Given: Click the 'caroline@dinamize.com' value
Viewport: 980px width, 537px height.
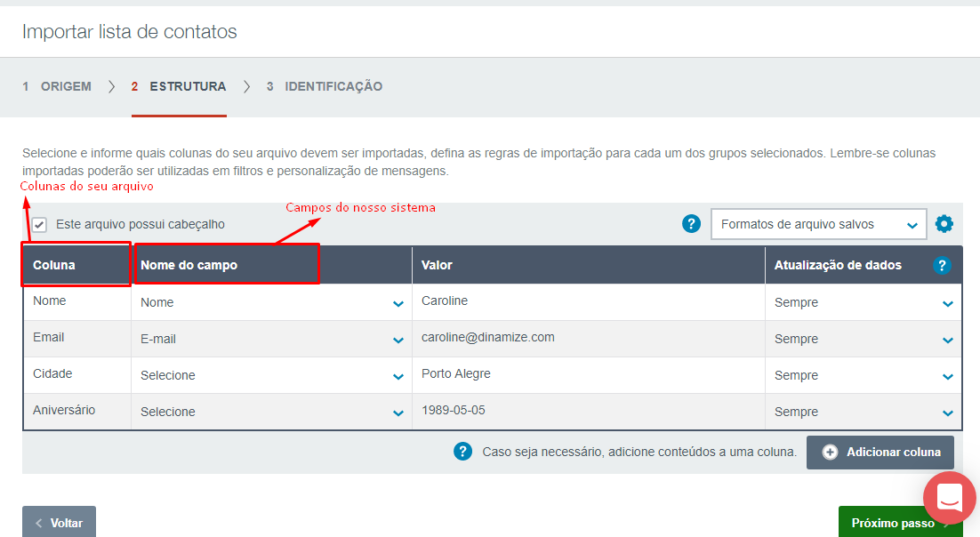Looking at the screenshot, I should (x=487, y=338).
